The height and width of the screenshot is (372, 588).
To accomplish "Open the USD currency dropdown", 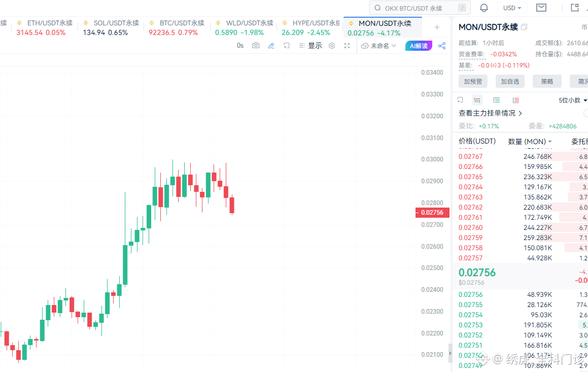I will click(x=512, y=8).
